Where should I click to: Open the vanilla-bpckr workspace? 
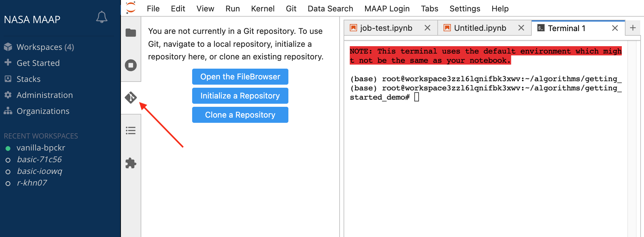tap(41, 148)
